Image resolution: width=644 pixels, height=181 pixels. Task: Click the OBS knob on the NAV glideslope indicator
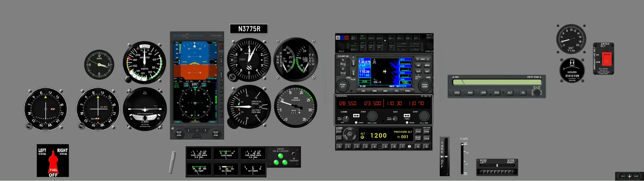point(81,126)
